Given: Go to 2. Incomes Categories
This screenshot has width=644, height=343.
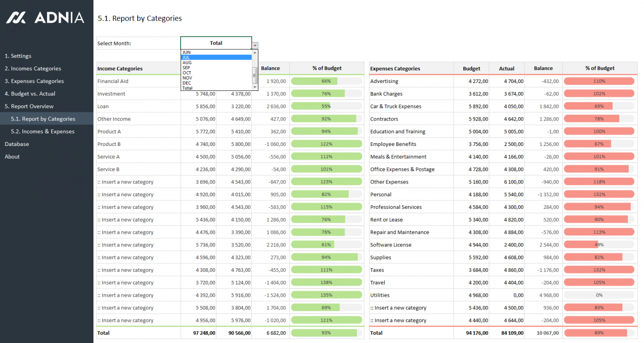Looking at the screenshot, I should point(33,69).
